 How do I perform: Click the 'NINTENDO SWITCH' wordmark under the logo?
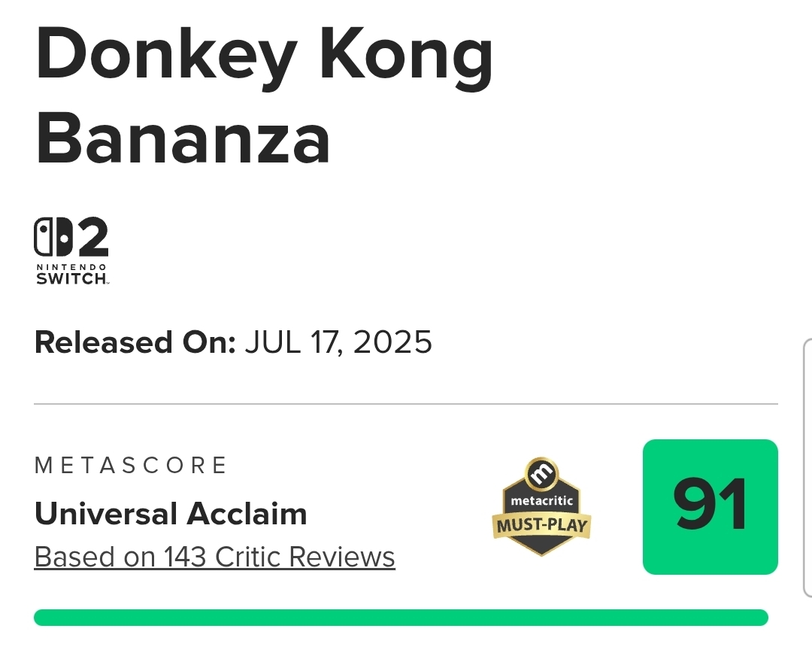72,274
